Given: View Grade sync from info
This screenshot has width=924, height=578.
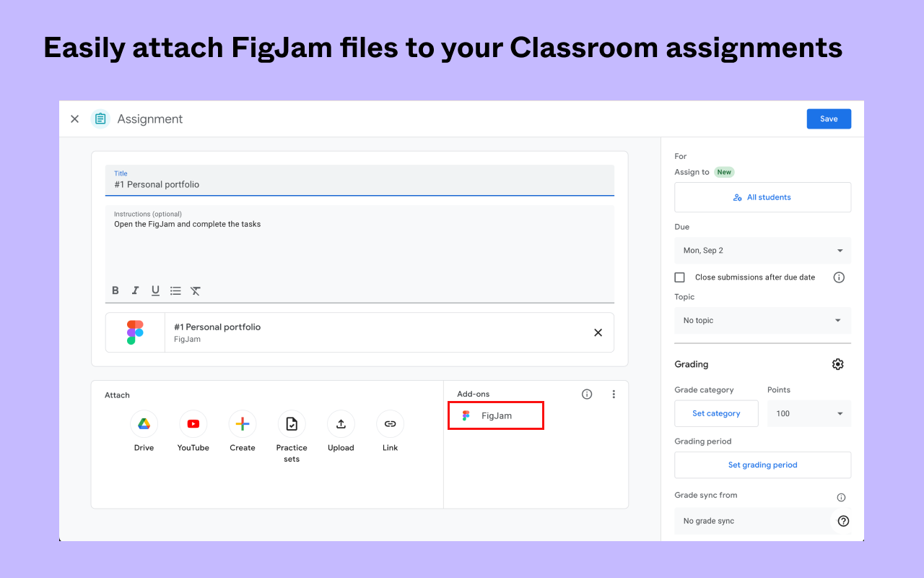Looking at the screenshot, I should pos(841,497).
